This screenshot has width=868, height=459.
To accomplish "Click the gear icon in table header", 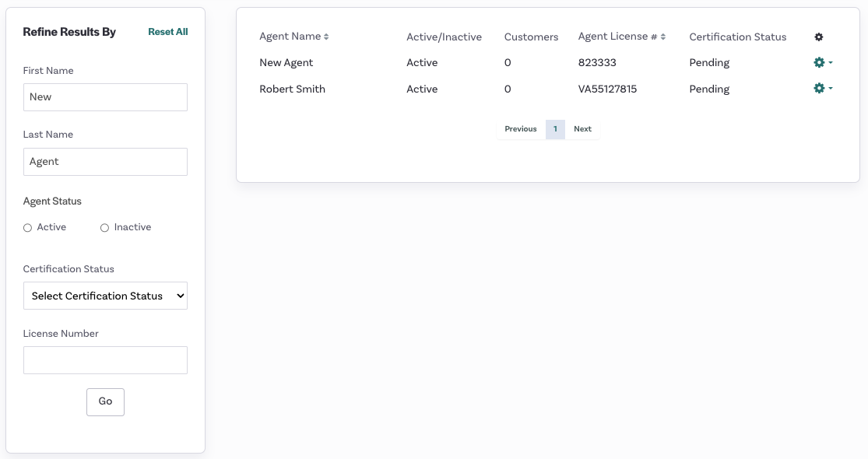I will pyautogui.click(x=819, y=37).
